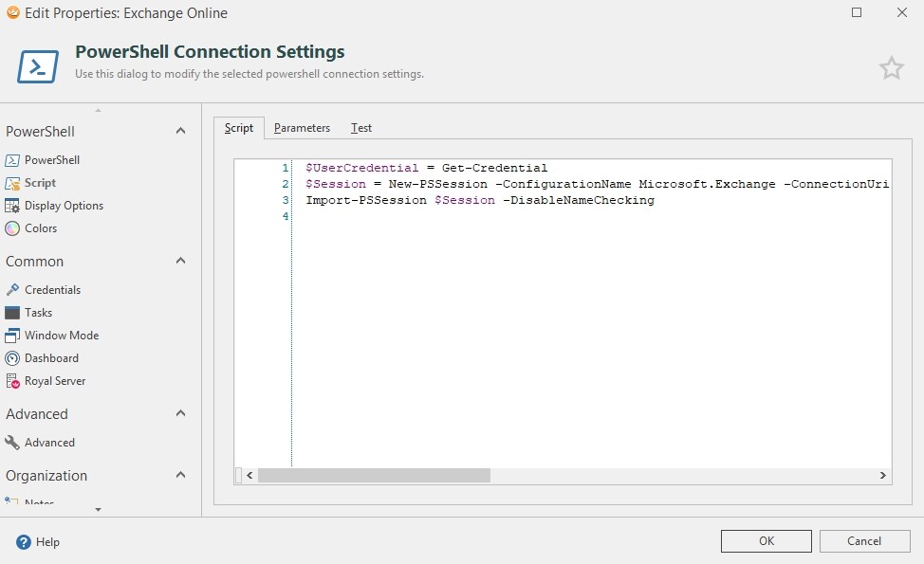Open the Royal Server settings icon
Viewport: 924px width, 564px height.
coord(12,381)
